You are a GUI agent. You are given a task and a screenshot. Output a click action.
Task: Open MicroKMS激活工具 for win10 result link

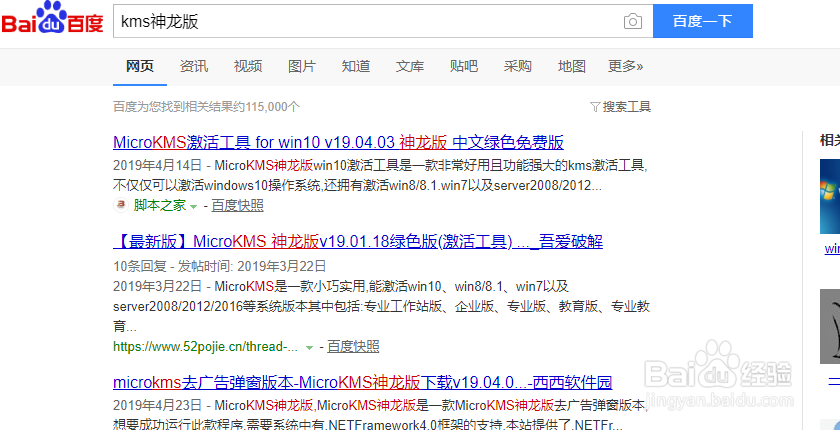pyautogui.click(x=339, y=142)
